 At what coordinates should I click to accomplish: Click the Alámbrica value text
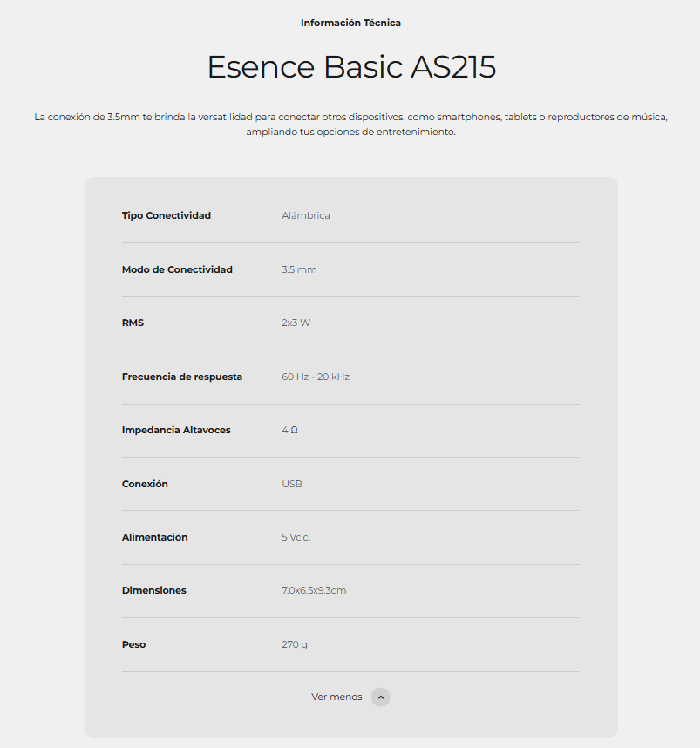pos(305,215)
